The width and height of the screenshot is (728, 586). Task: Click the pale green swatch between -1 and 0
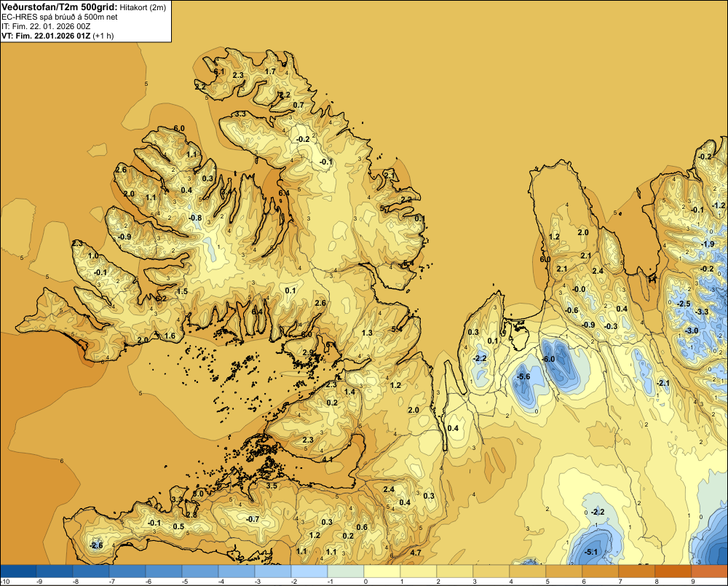pos(346,571)
